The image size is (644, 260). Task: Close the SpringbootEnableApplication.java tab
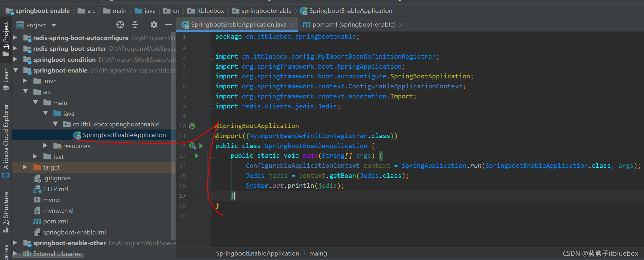(x=292, y=25)
